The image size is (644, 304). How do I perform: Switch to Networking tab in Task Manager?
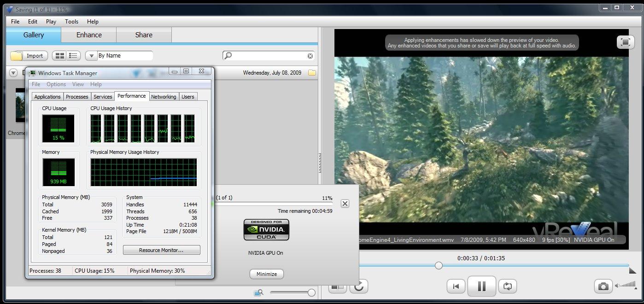[x=164, y=97]
